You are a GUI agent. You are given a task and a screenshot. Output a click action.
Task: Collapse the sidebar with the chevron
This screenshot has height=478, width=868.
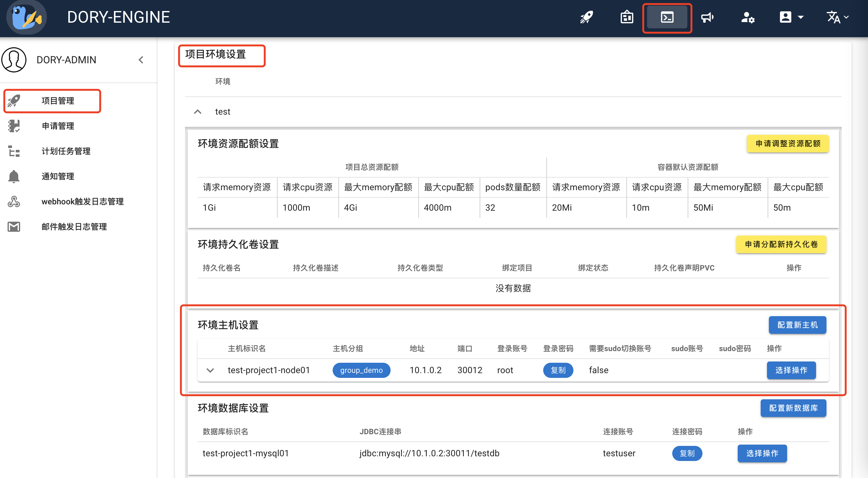(x=141, y=60)
